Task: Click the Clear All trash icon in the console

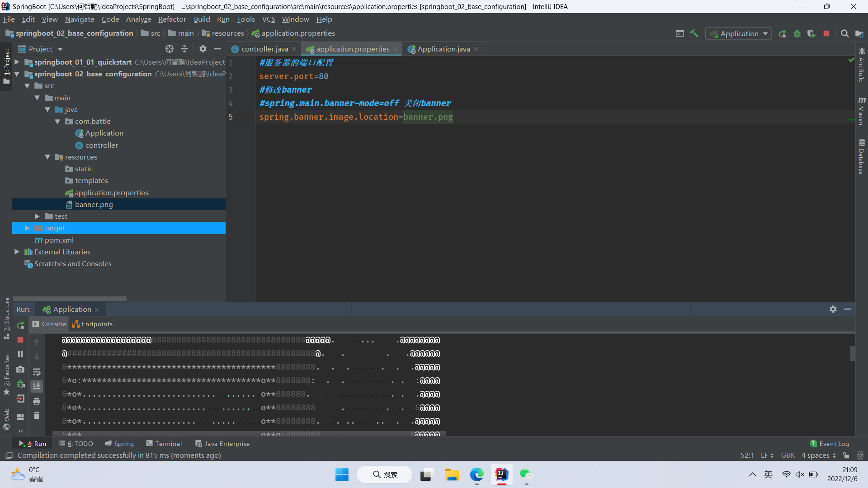Action: point(37,416)
